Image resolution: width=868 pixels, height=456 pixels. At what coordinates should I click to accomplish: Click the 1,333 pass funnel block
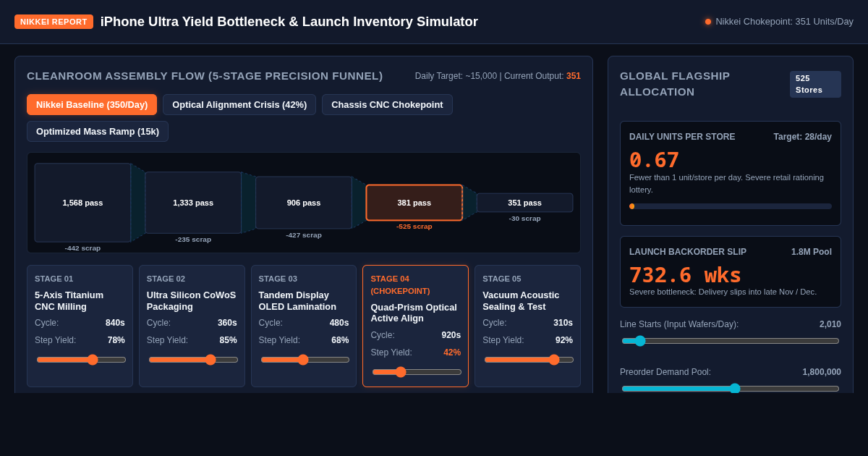point(193,203)
